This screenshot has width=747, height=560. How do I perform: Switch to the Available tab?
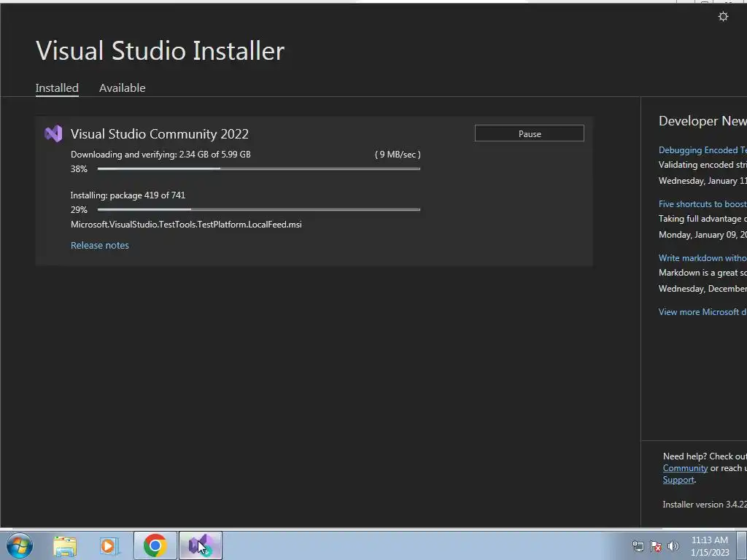(x=122, y=88)
